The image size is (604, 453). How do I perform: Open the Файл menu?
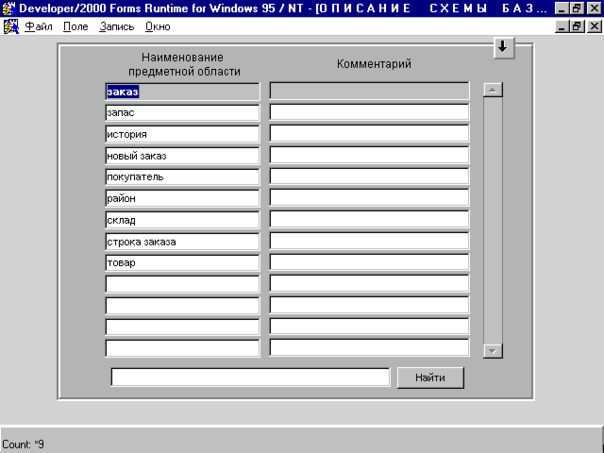click(x=39, y=27)
